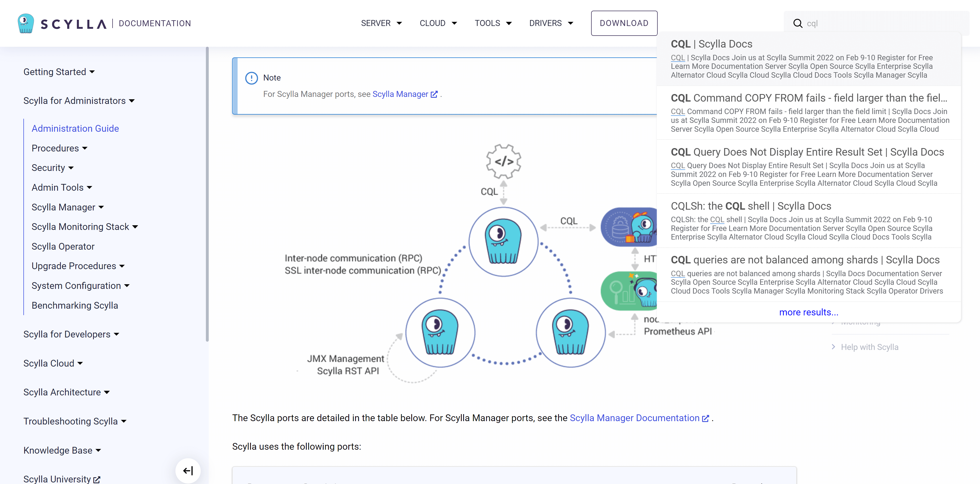Expand Troubleshooting Scylla section
Viewport: 980px width, 484px height.
tap(75, 421)
